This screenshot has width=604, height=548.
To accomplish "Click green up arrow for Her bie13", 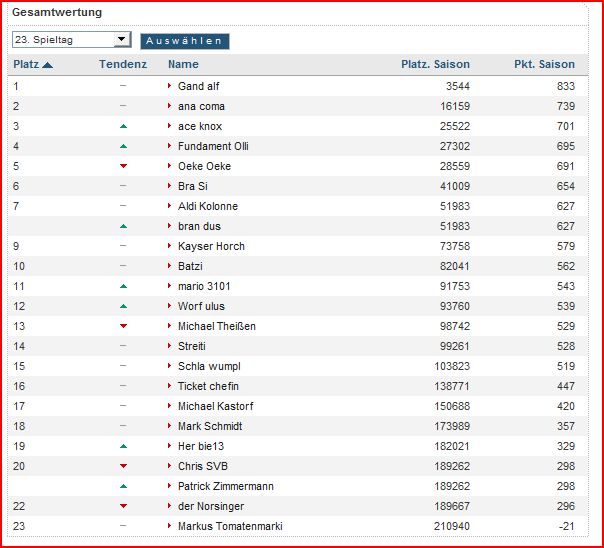I will tap(123, 446).
